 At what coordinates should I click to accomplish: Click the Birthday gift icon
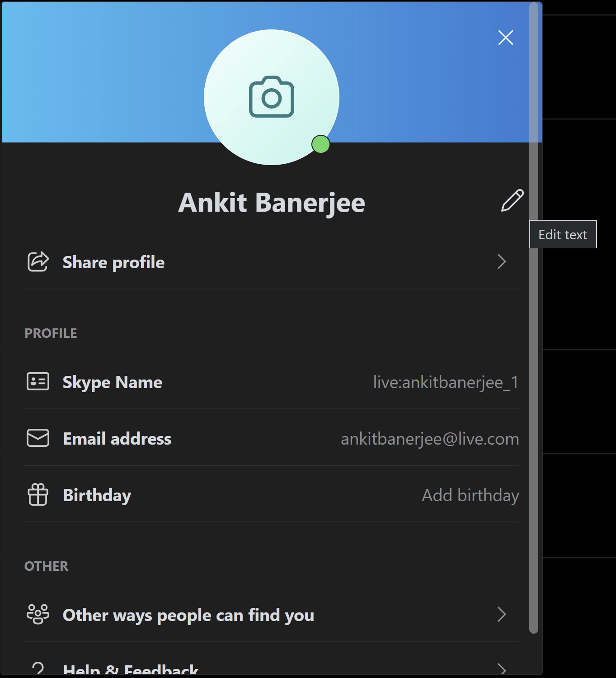(x=38, y=495)
